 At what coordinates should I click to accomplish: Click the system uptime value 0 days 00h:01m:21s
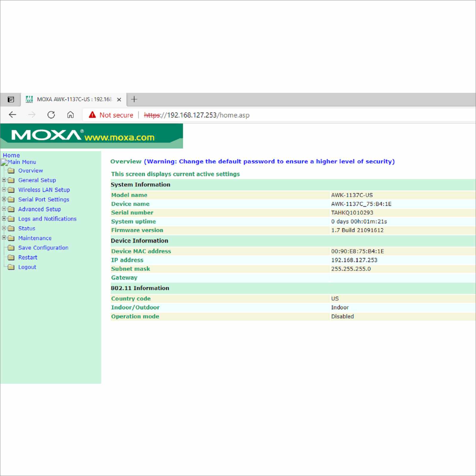coord(359,221)
